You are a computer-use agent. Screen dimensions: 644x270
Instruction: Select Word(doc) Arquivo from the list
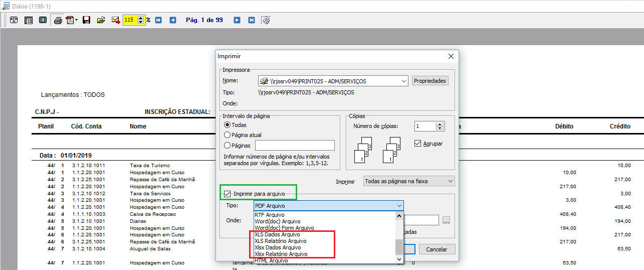click(x=324, y=221)
